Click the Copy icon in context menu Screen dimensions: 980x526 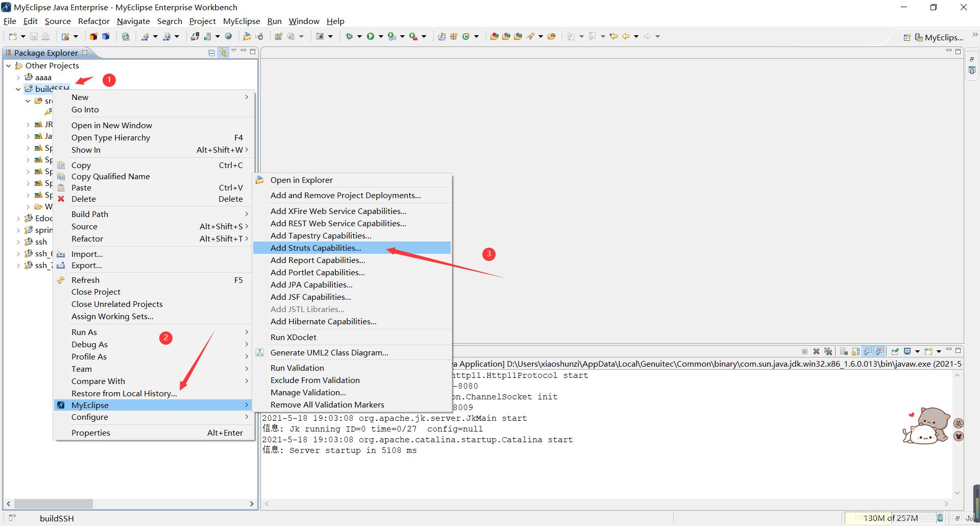point(61,165)
